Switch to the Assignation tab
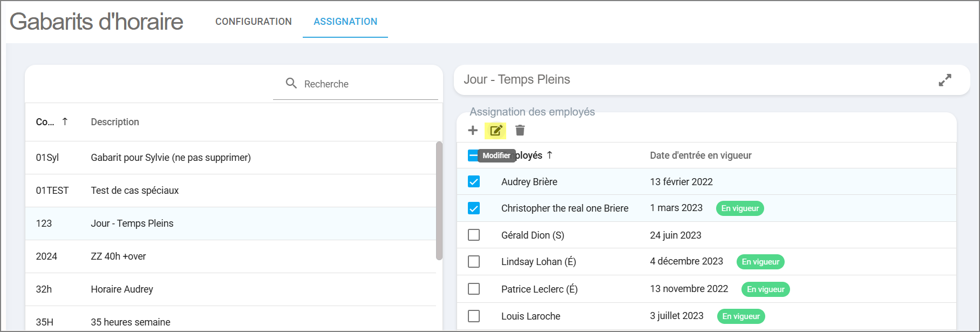980x332 pixels. [345, 22]
